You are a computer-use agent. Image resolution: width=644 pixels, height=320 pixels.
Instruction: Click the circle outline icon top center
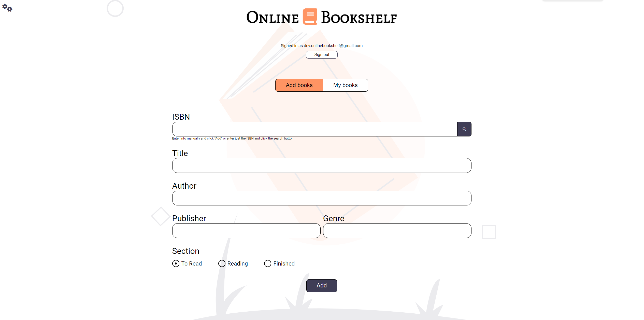115,8
